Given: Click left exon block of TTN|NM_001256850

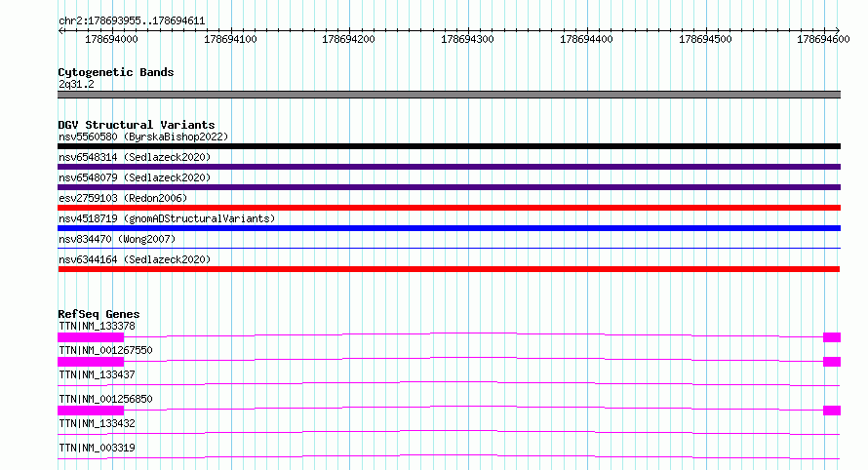Looking at the screenshot, I should pos(91,411).
